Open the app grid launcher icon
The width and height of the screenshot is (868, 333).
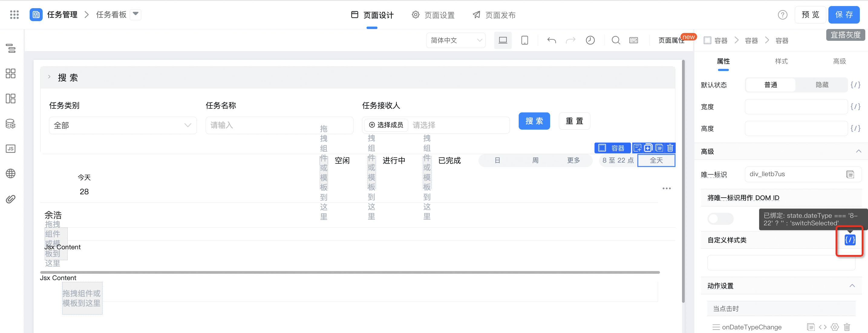15,15
